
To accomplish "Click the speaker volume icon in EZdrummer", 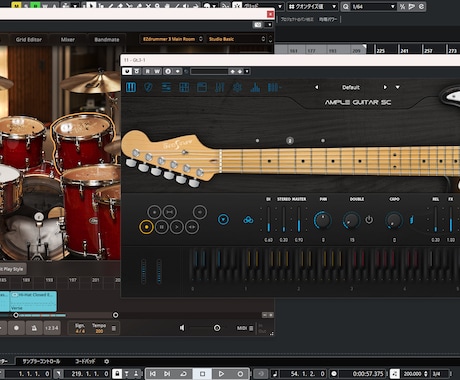I will pyautogui.click(x=182, y=328).
